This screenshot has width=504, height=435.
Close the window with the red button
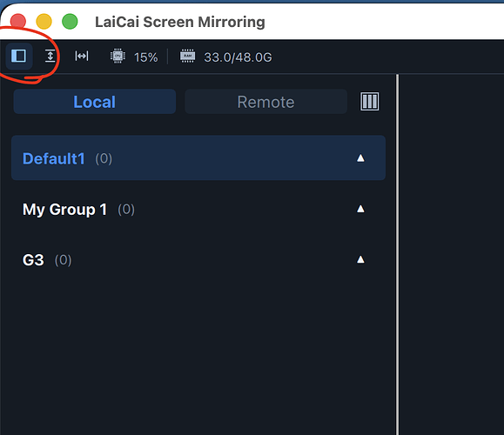18,22
